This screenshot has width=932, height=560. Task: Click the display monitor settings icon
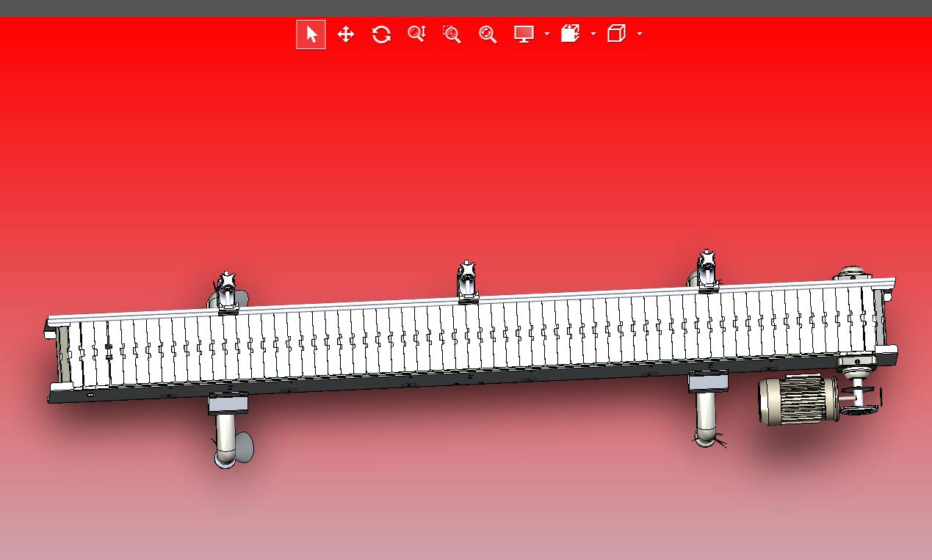tap(524, 34)
